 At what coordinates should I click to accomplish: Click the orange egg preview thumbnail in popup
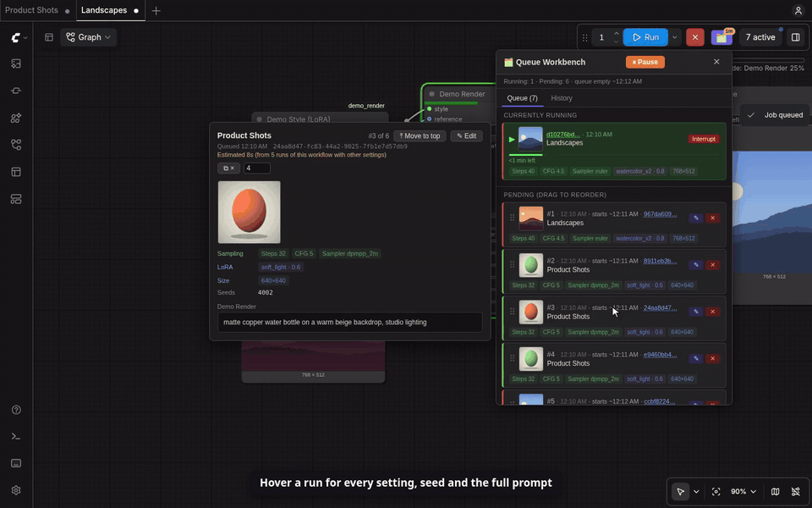tap(249, 212)
